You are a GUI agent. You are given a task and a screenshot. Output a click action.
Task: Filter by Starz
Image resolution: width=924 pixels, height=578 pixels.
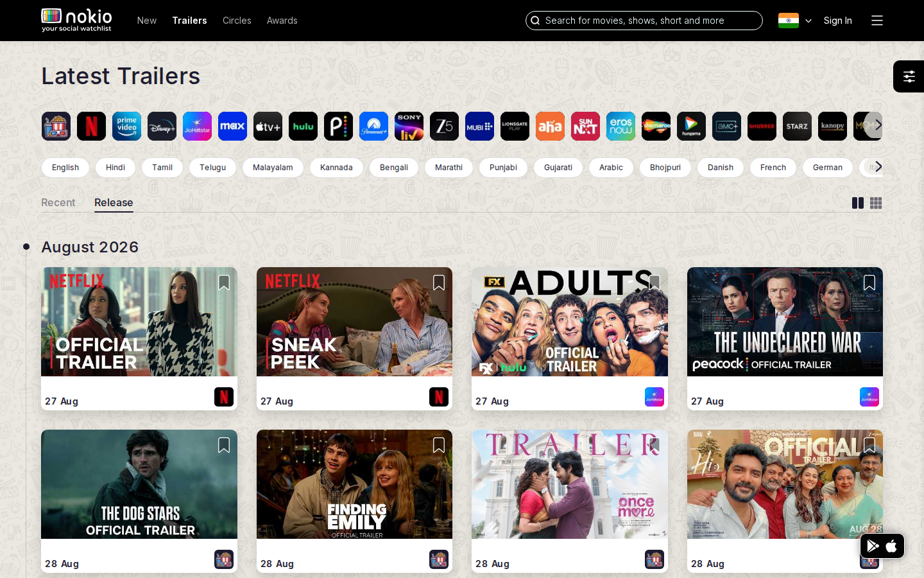[x=797, y=127]
